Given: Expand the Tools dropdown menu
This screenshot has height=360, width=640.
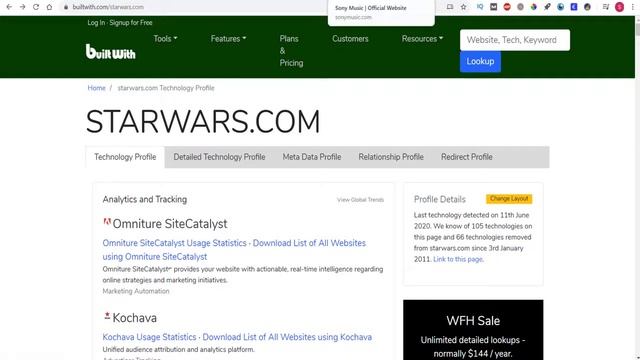Looking at the screenshot, I should [165, 38].
